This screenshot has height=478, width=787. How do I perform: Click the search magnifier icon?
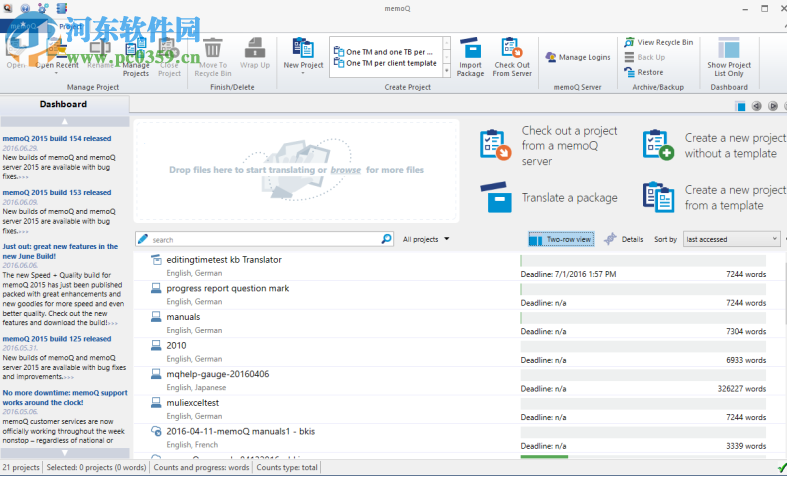[x=386, y=239]
